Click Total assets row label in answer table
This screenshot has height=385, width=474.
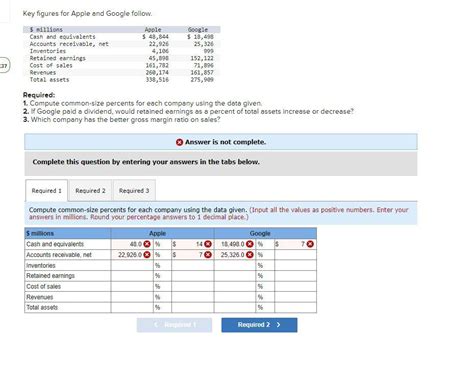pyautogui.click(x=42, y=307)
